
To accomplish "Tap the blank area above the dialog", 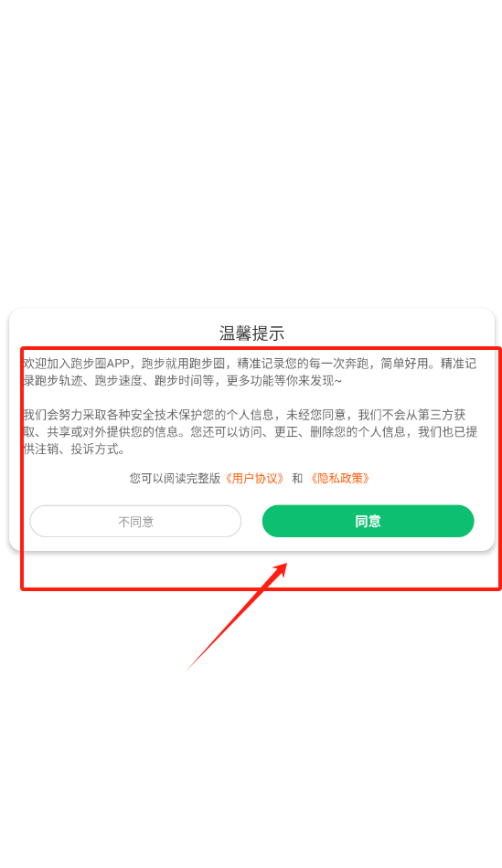I will [x=251, y=155].
